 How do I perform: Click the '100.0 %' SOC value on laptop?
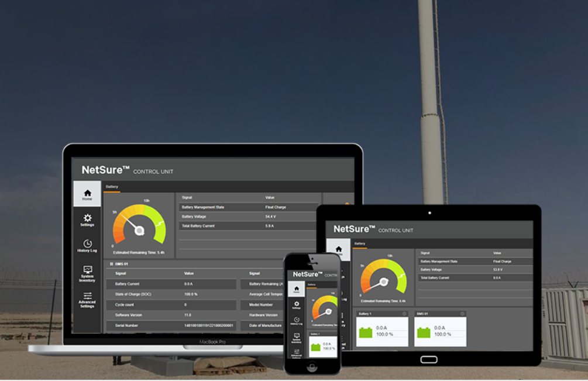191,294
